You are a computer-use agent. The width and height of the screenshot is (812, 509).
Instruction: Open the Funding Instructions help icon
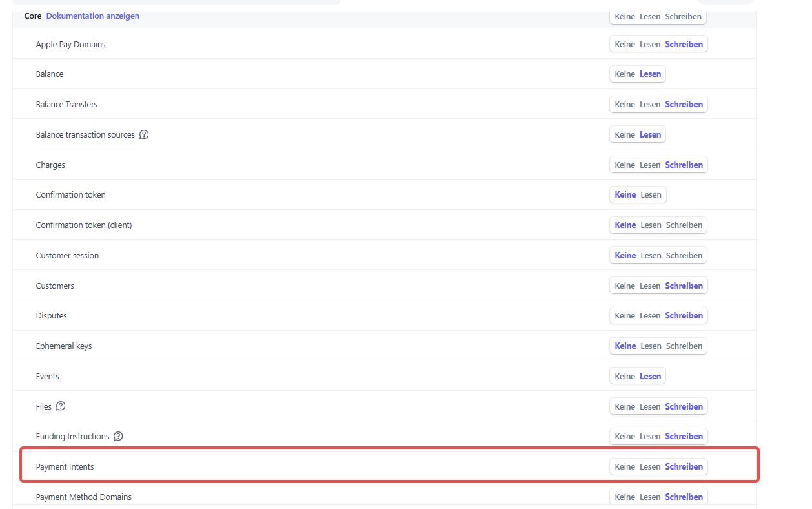pyautogui.click(x=118, y=437)
